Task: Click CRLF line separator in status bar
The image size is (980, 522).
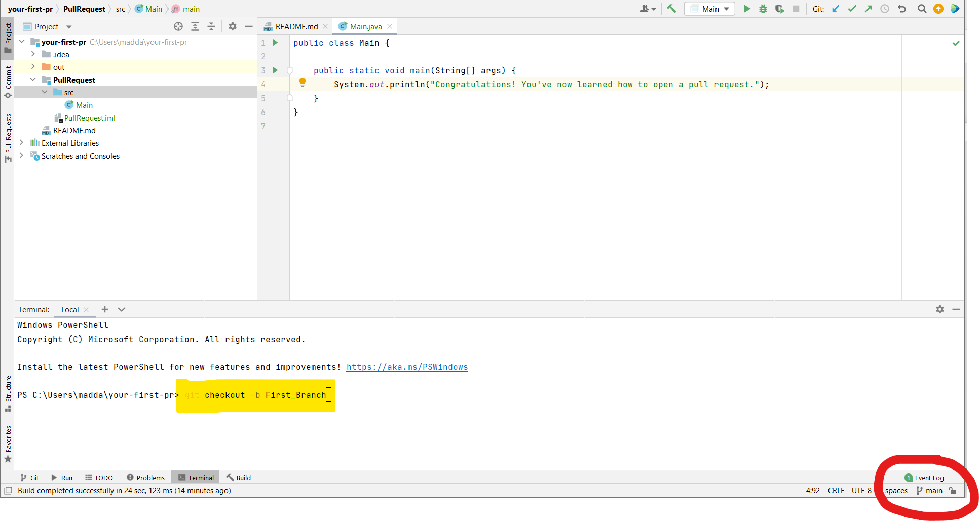Action: (836, 491)
